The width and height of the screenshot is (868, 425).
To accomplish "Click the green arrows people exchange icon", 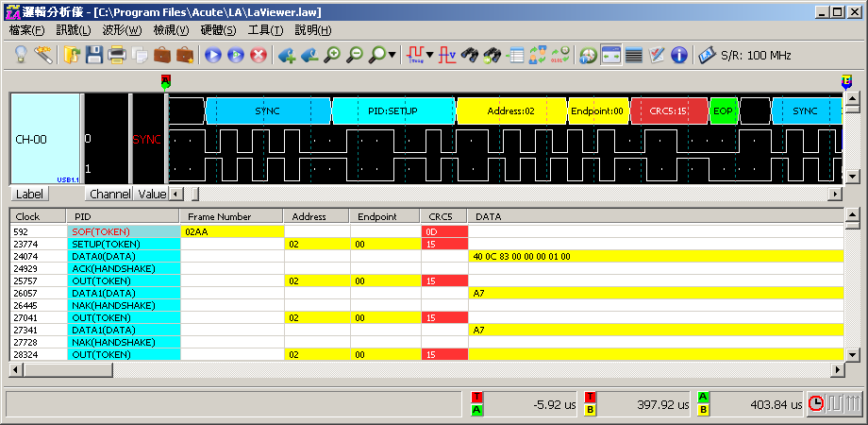I will point(537,55).
